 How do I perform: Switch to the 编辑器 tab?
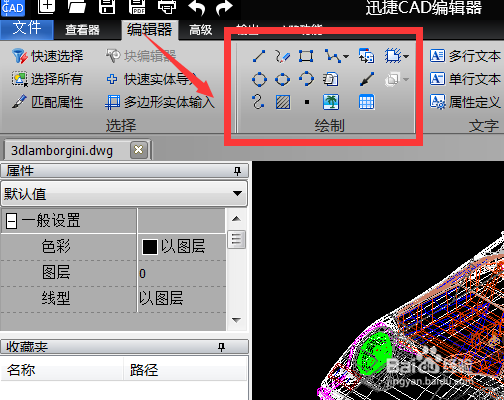point(149,30)
